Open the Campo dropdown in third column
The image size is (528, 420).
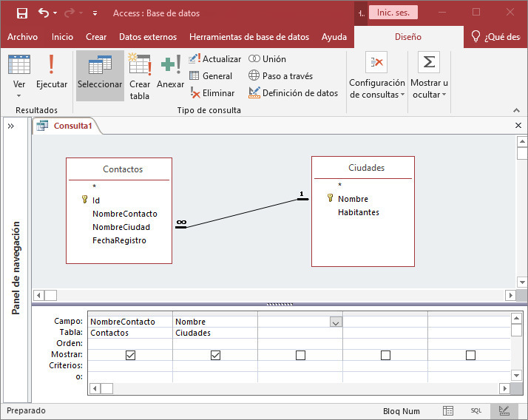click(x=336, y=322)
